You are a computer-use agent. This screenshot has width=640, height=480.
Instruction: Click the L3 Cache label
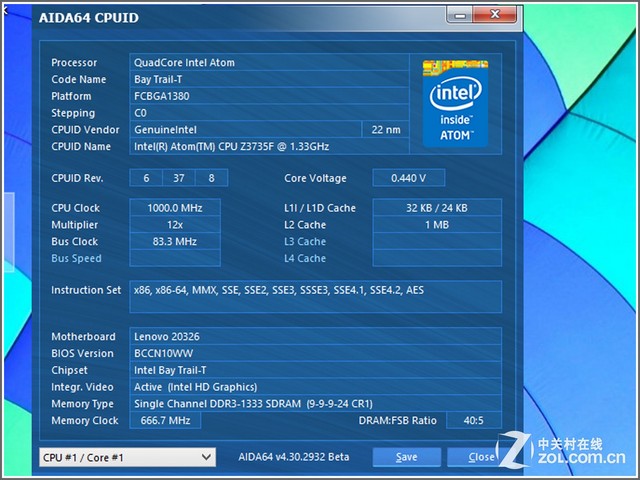tap(305, 241)
